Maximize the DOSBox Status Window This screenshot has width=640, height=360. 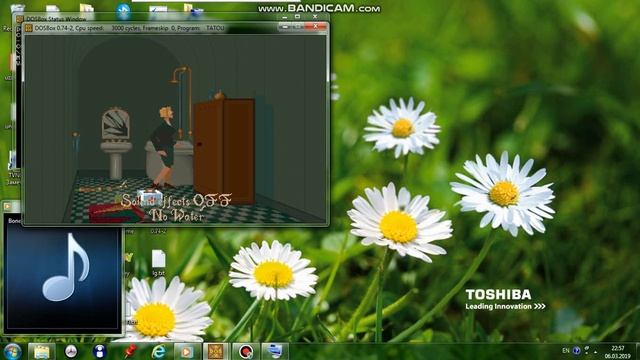click(298, 17)
